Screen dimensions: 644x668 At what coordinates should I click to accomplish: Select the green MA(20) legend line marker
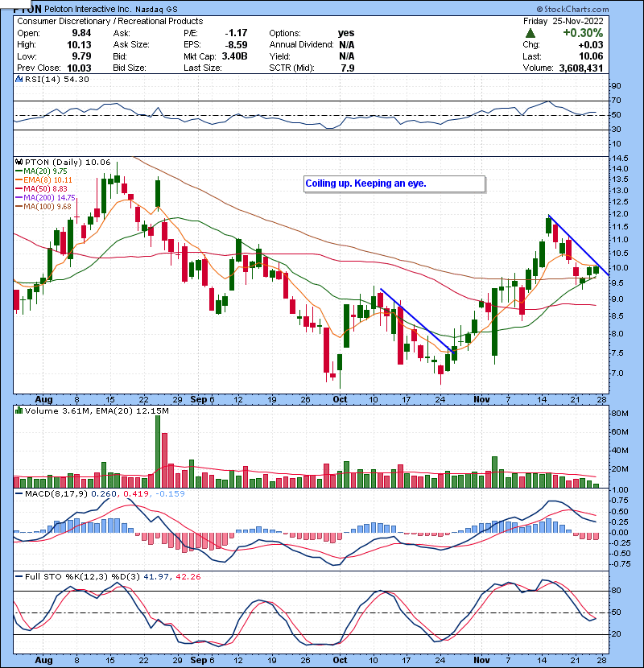click(x=19, y=171)
